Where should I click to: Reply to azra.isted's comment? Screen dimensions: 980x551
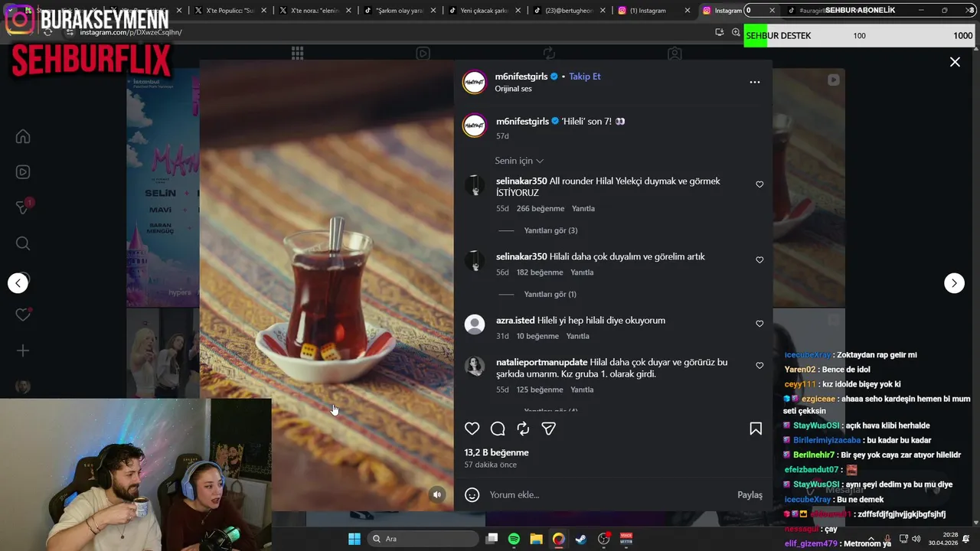coord(578,336)
